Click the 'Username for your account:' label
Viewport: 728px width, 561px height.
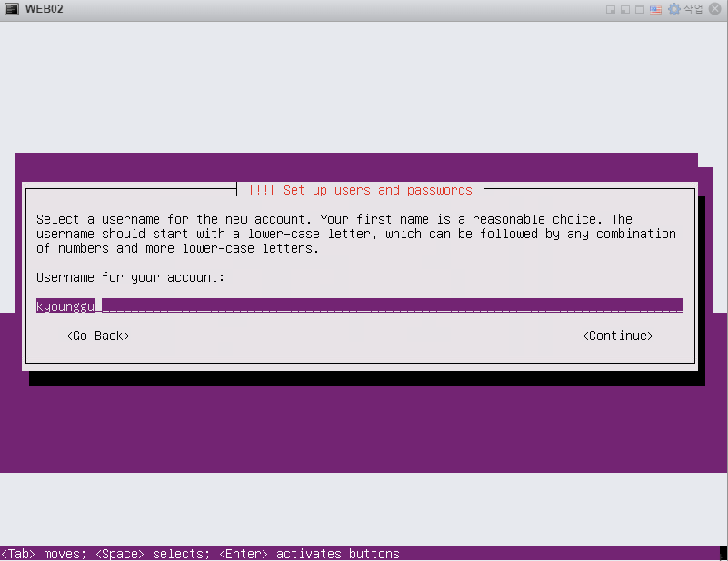coord(131,277)
